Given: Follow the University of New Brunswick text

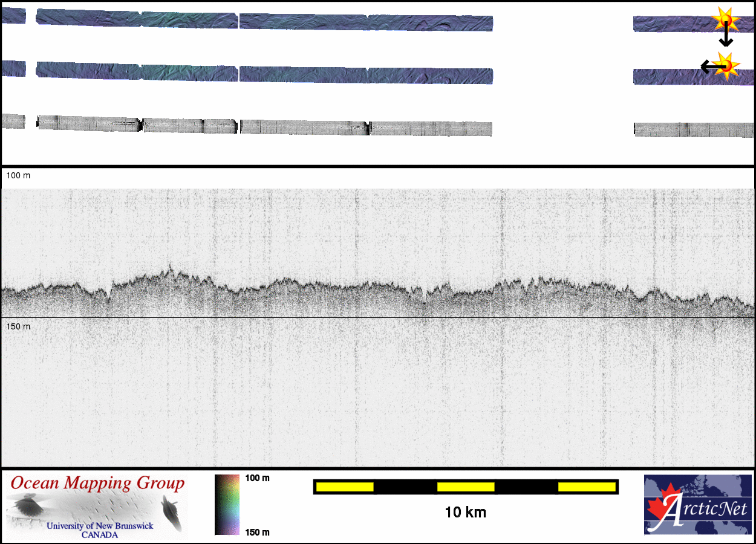Looking at the screenshot, I should pyautogui.click(x=100, y=526).
